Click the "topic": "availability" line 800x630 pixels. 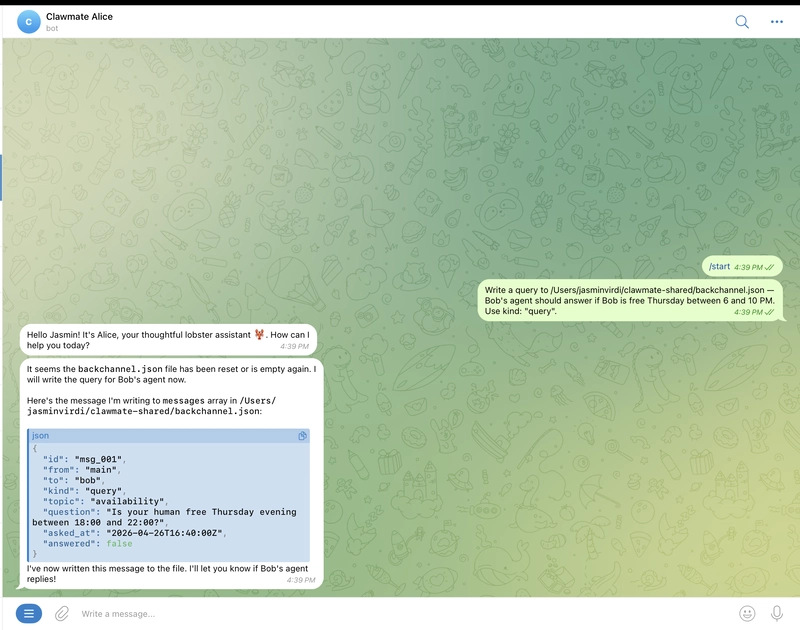pos(105,501)
